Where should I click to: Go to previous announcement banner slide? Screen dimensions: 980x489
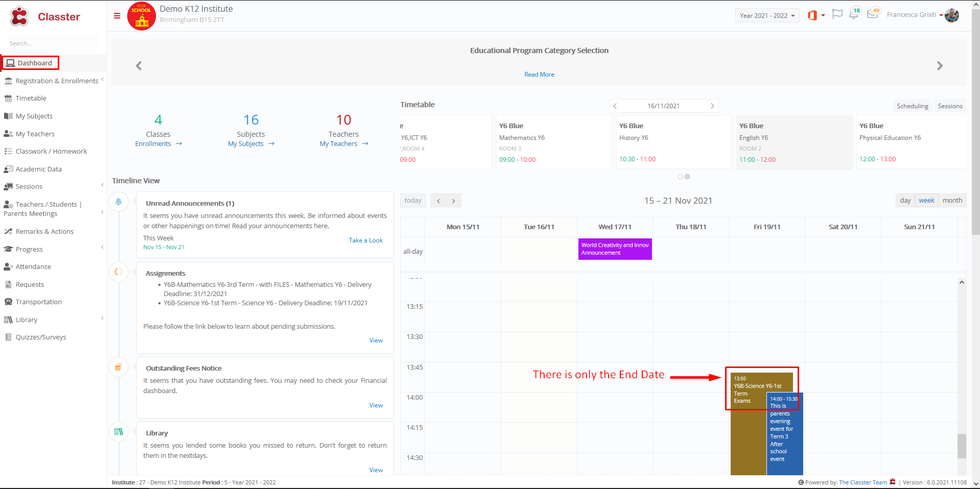pyautogui.click(x=138, y=65)
